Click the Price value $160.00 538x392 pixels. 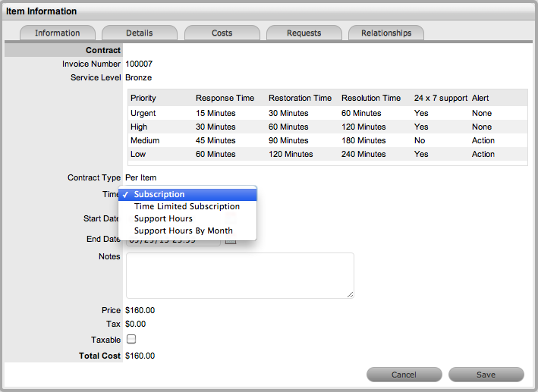tap(140, 310)
